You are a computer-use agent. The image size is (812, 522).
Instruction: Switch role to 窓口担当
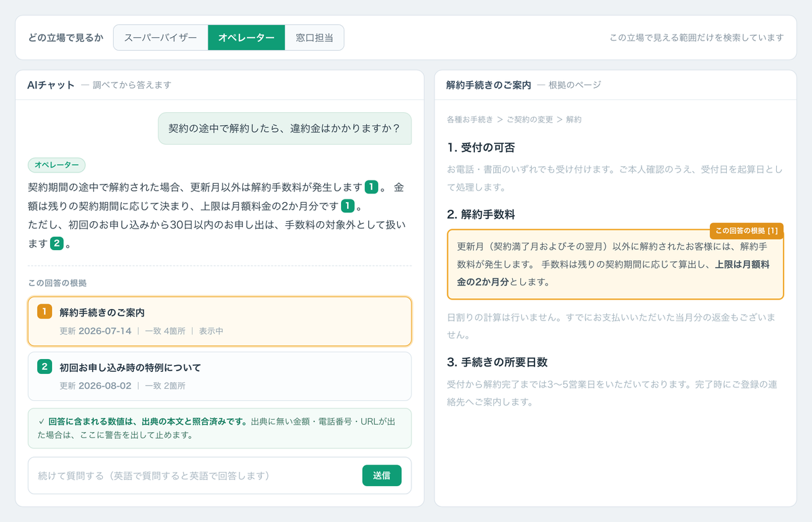coord(314,38)
